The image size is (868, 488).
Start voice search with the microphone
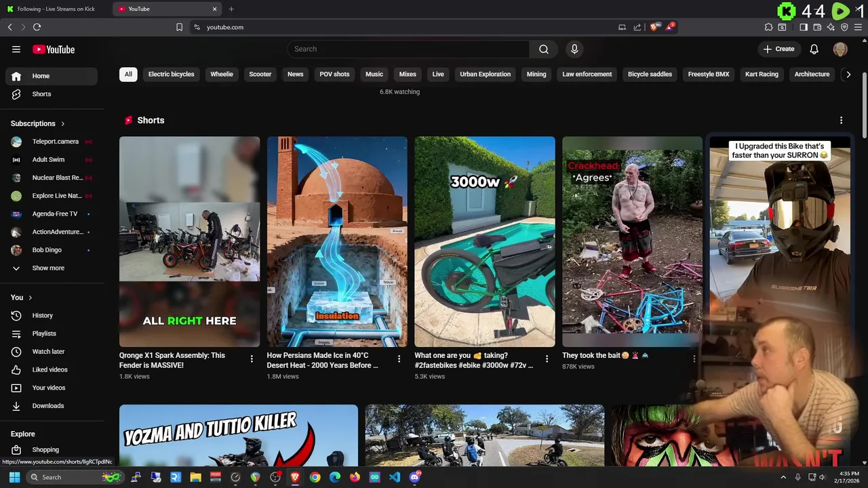tap(574, 49)
